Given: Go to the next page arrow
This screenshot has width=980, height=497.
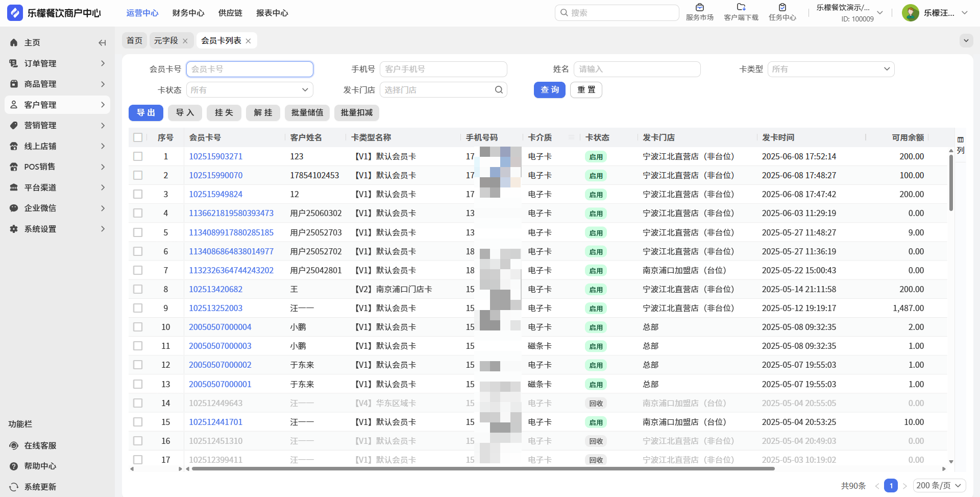Looking at the screenshot, I should [x=905, y=486].
